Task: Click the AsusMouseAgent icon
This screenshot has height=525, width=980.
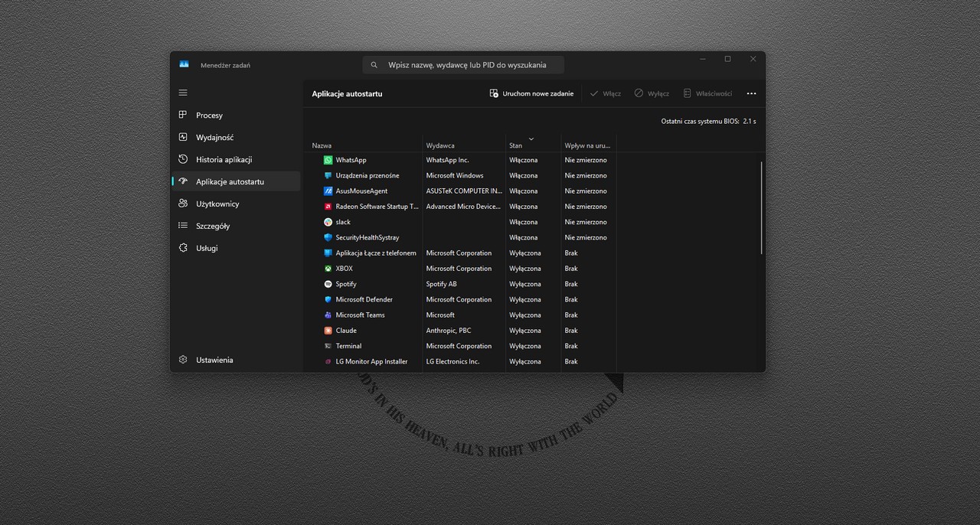Action: (x=328, y=191)
